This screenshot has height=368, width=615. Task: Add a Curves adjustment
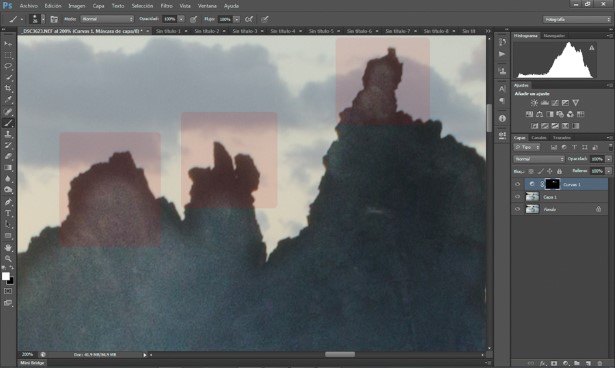(x=555, y=103)
